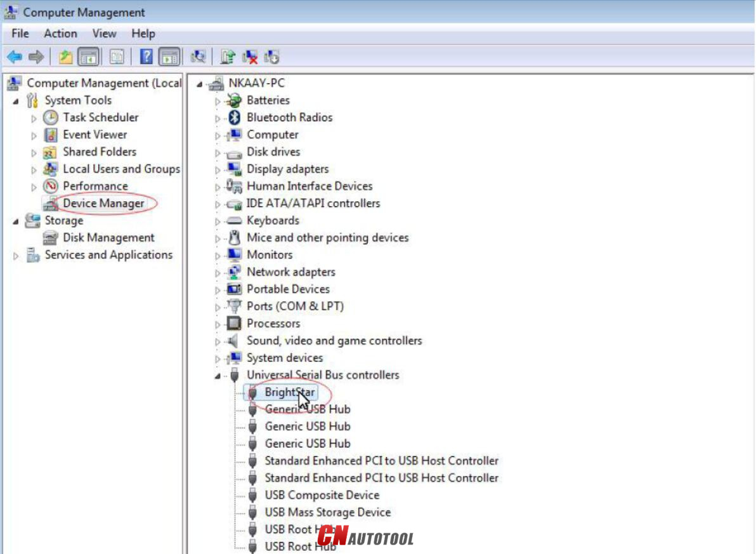Select the Computer device category
Screen dimensions: 756x554
273,135
